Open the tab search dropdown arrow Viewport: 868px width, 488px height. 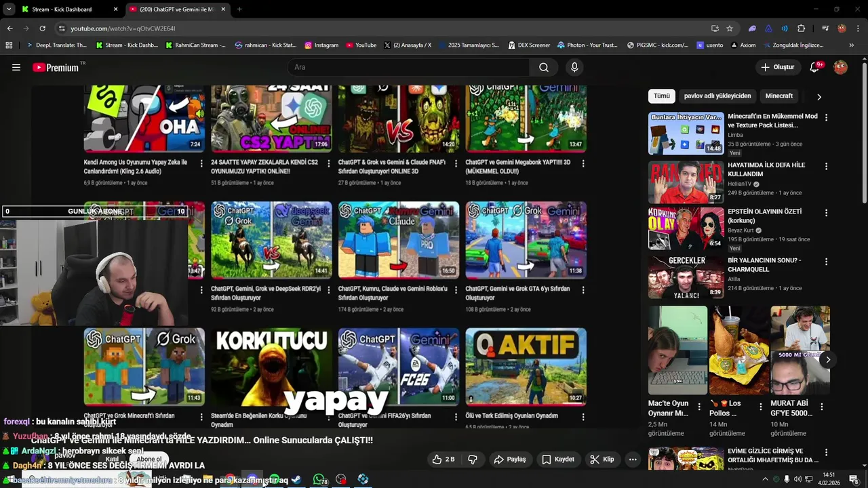9,9
